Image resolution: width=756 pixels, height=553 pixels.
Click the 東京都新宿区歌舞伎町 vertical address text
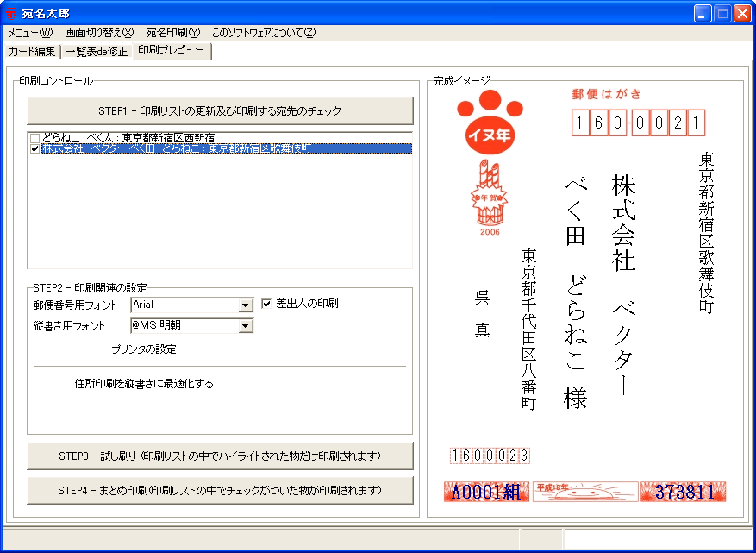pyautogui.click(x=706, y=233)
